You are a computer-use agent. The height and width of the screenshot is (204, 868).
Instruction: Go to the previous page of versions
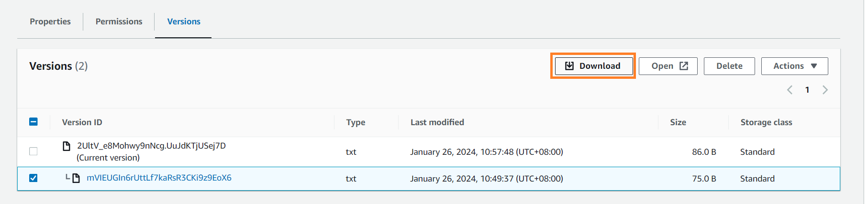pos(790,90)
